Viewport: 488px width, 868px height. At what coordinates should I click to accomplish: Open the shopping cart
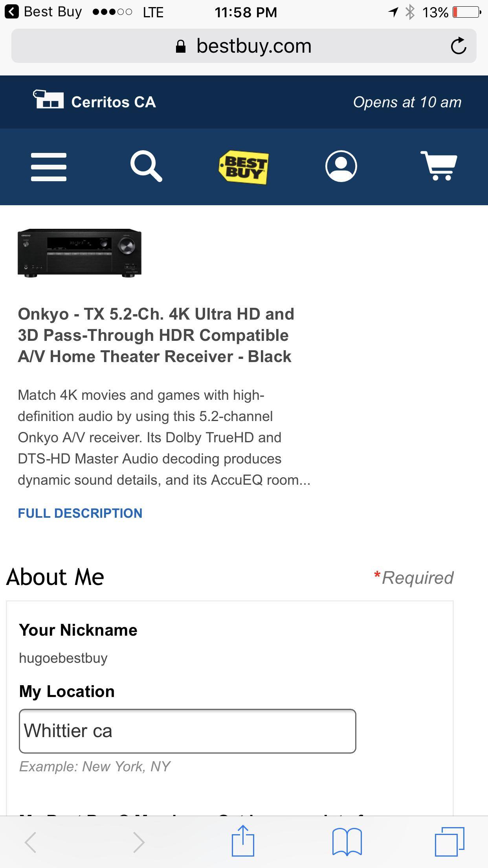tap(438, 167)
